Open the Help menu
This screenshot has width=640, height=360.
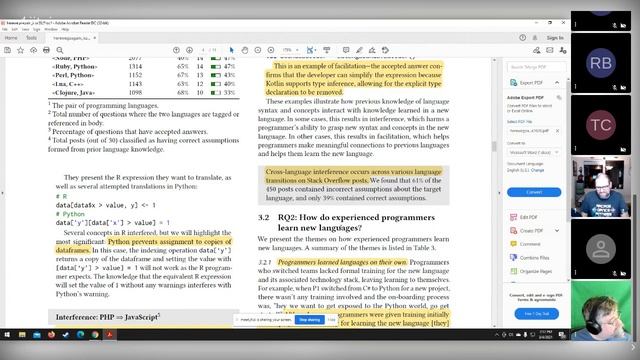pos(65,29)
